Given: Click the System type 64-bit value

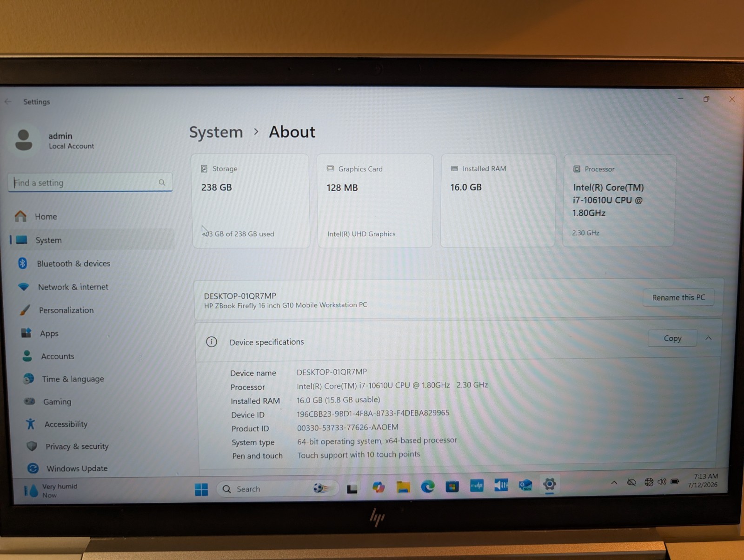Looking at the screenshot, I should [377, 440].
